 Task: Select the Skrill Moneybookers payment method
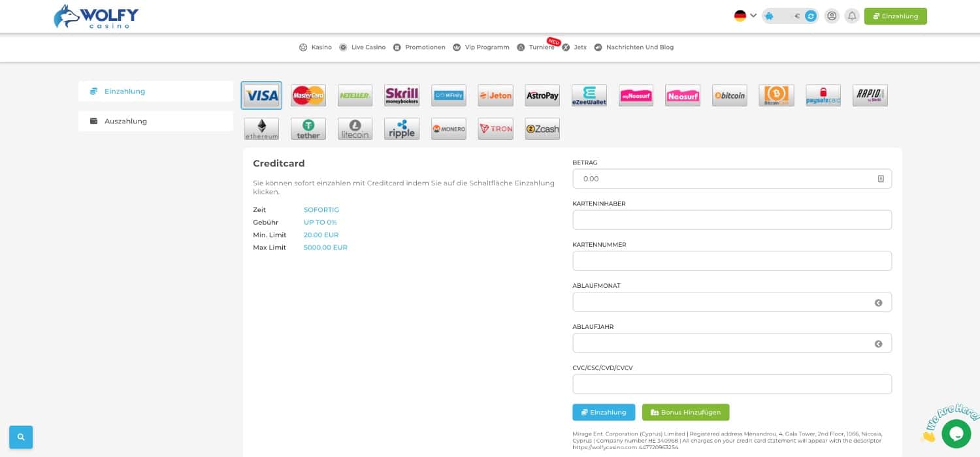pos(402,95)
